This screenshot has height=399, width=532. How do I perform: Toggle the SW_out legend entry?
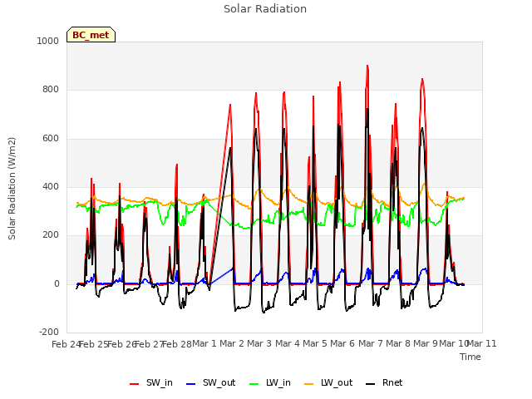pos(210,383)
